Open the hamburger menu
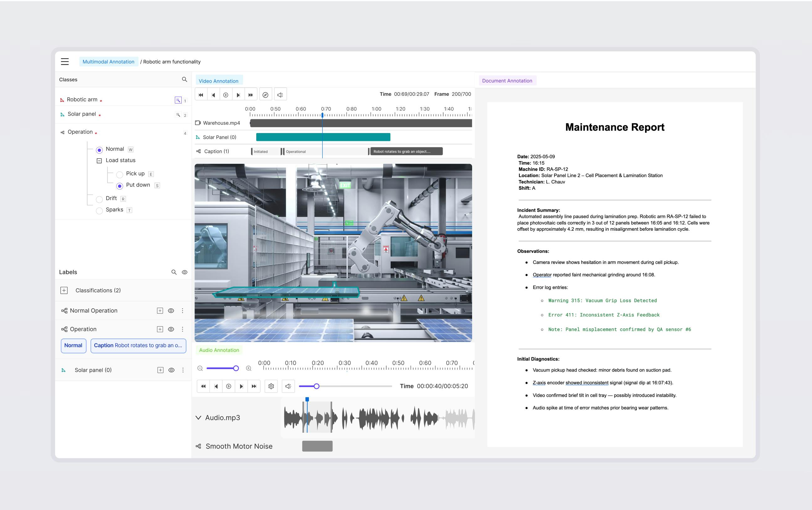Image resolution: width=812 pixels, height=510 pixels. [x=65, y=61]
